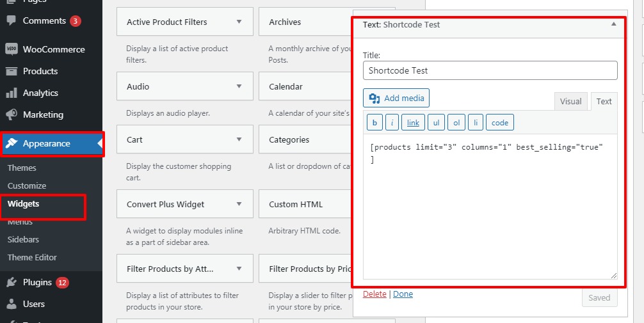Switch to the Text editor tab

coord(604,101)
